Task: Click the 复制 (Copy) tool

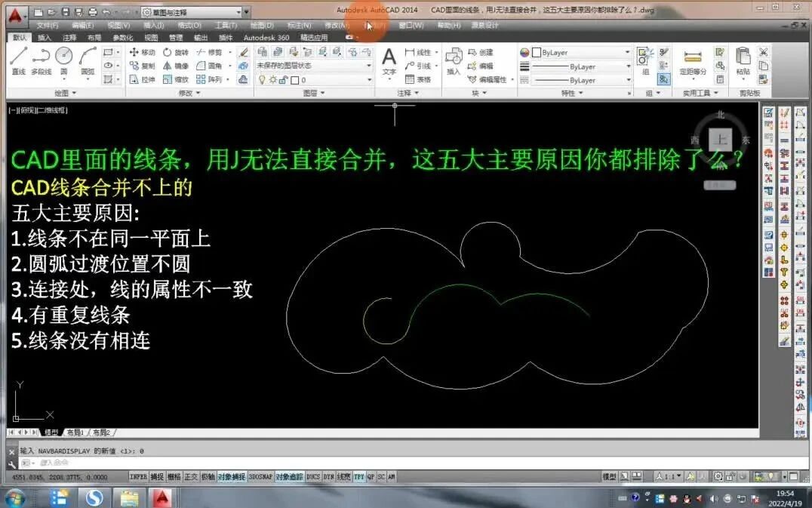Action: click(143, 66)
